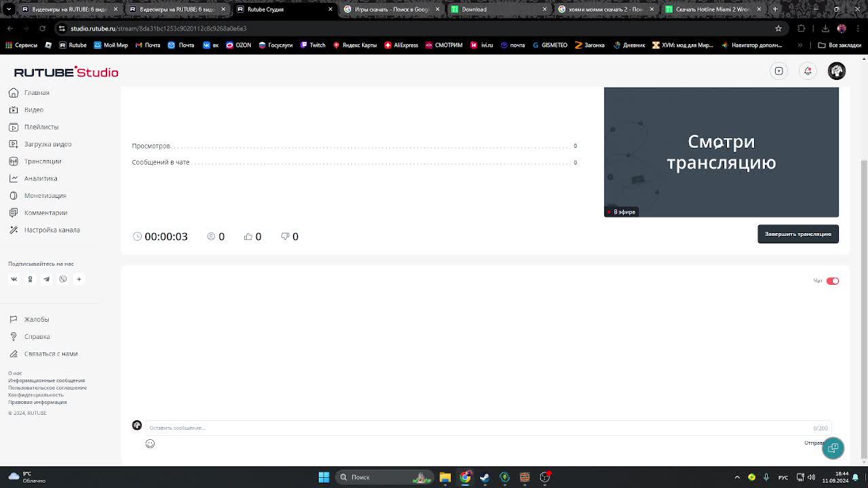Toggle the Чат switch off
The height and width of the screenshot is (488, 868).
[832, 281]
